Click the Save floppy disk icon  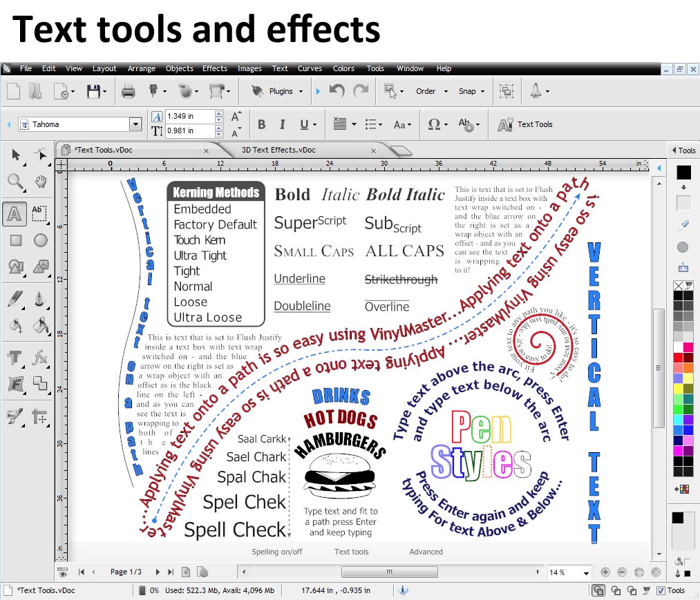(94, 91)
